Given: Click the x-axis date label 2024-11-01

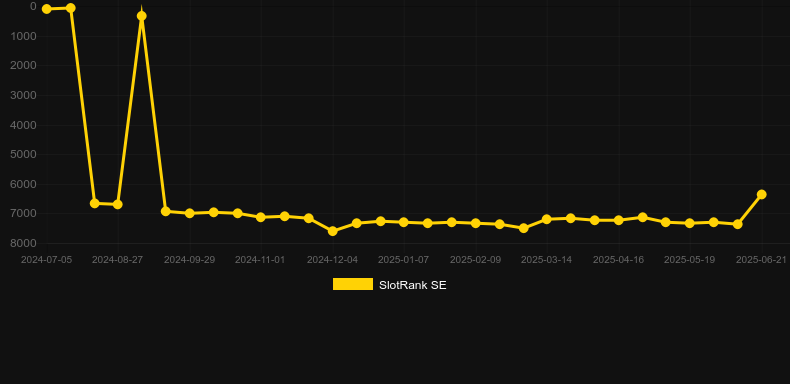Looking at the screenshot, I should point(260,260).
